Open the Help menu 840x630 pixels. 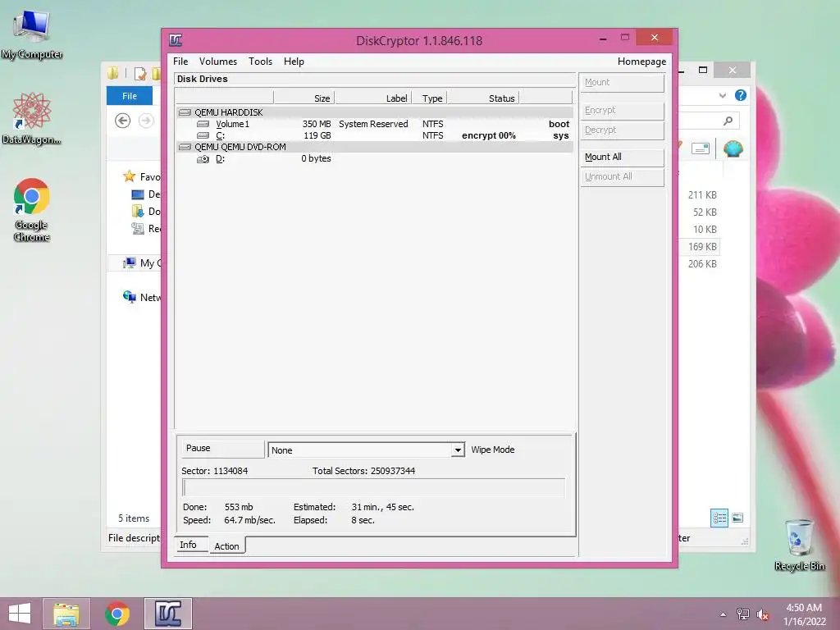click(294, 62)
